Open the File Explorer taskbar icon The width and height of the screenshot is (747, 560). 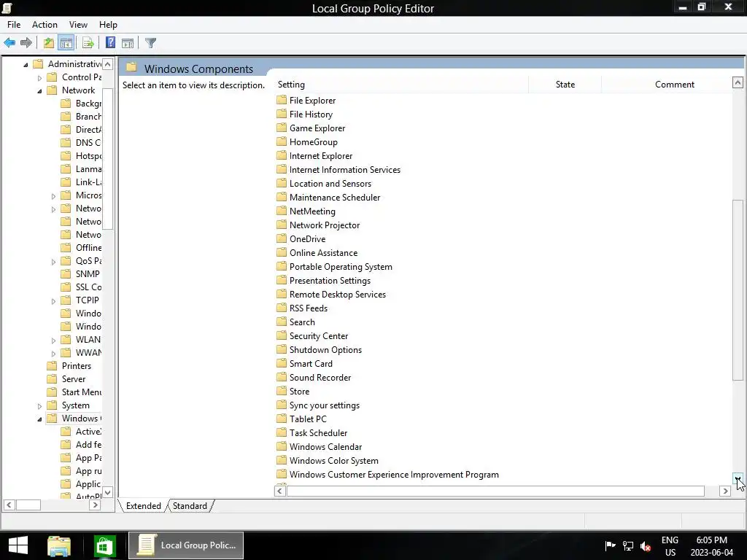click(59, 545)
